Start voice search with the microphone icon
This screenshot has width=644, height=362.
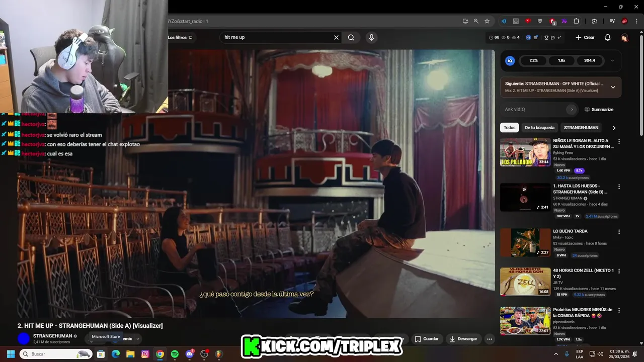(x=371, y=37)
